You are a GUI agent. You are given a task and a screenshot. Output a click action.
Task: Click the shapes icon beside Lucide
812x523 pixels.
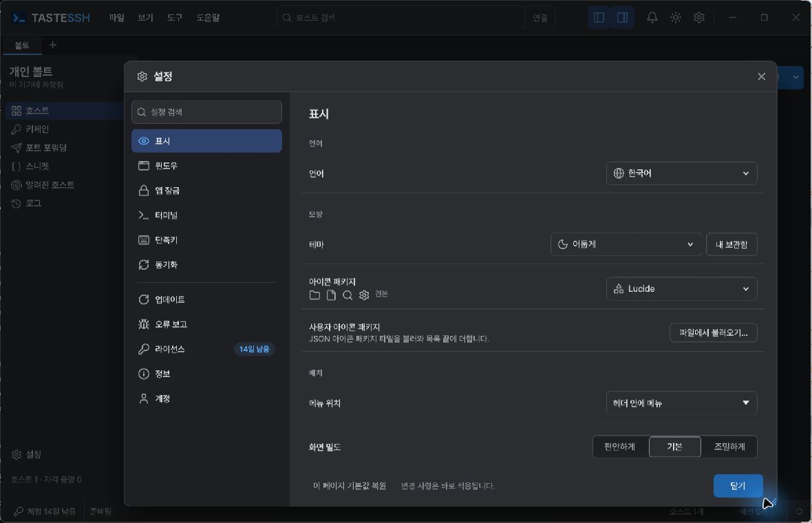point(619,289)
